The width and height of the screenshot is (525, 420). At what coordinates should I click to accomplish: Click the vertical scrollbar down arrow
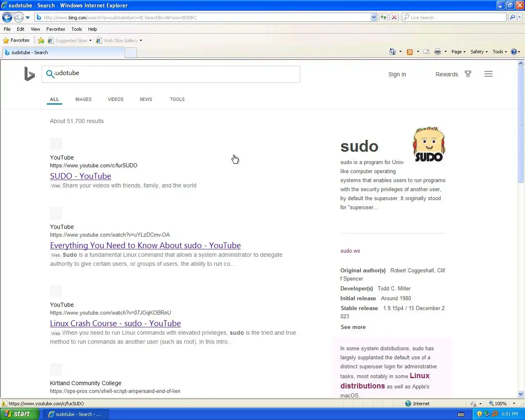tap(521, 394)
